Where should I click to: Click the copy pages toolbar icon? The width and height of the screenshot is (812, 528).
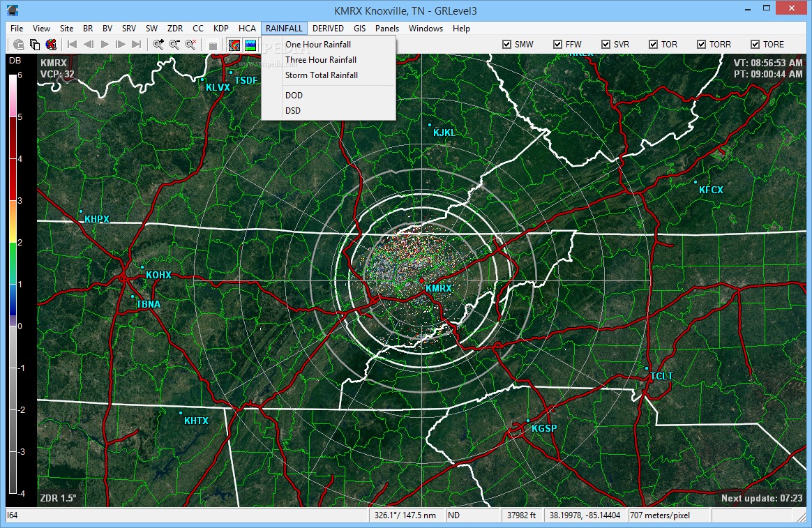[35, 45]
